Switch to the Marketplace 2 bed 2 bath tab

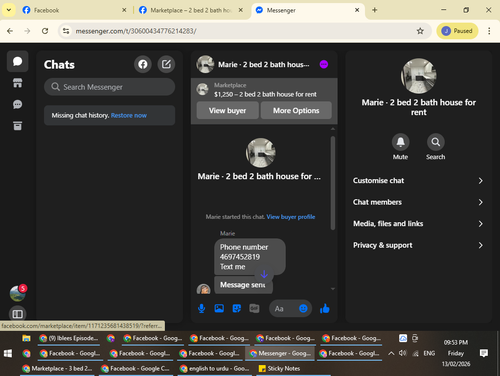[191, 10]
